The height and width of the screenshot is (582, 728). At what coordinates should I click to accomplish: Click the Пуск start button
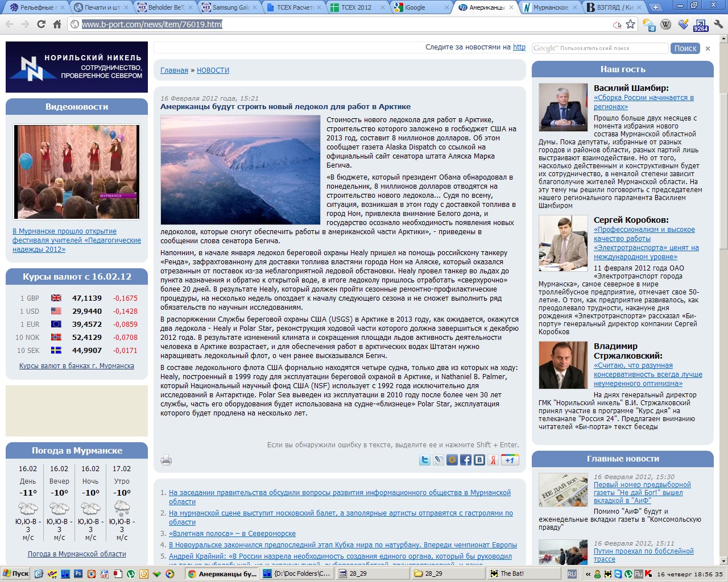(15, 573)
